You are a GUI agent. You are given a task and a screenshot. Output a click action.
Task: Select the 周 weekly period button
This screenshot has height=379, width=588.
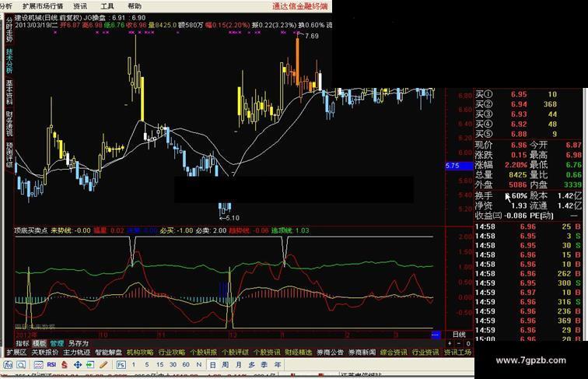(x=225, y=365)
